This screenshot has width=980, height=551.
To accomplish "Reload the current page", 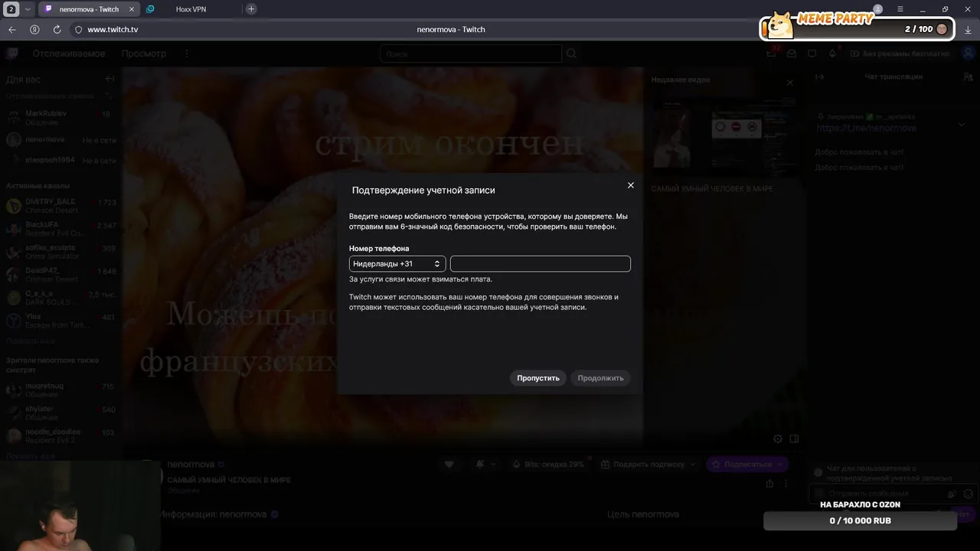I will point(57,29).
